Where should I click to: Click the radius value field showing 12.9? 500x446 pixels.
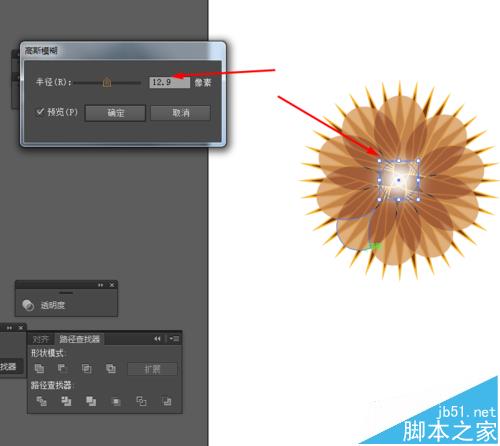[170, 82]
